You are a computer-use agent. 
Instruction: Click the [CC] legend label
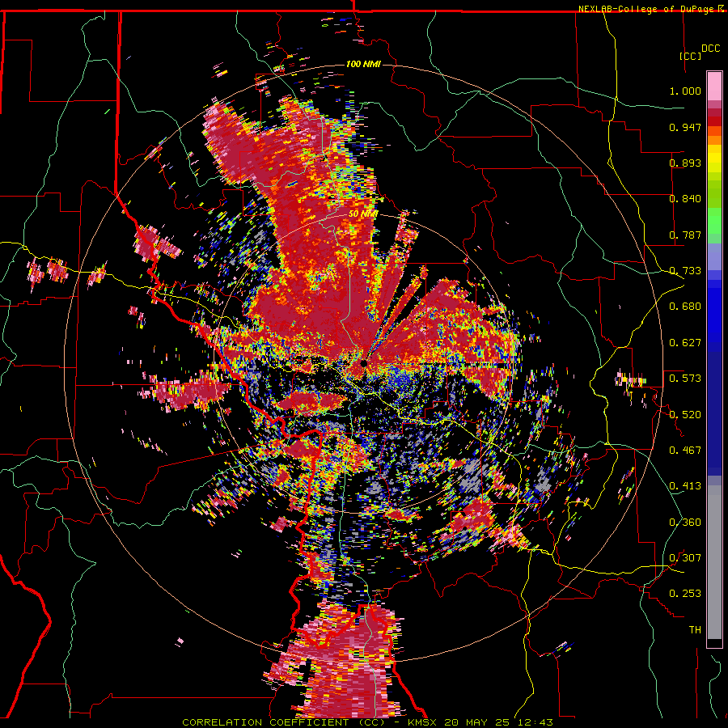click(x=691, y=56)
